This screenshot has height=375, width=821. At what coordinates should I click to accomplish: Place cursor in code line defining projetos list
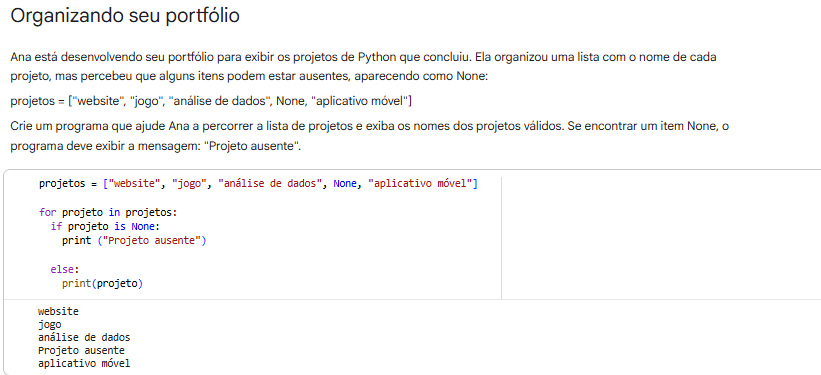258,184
